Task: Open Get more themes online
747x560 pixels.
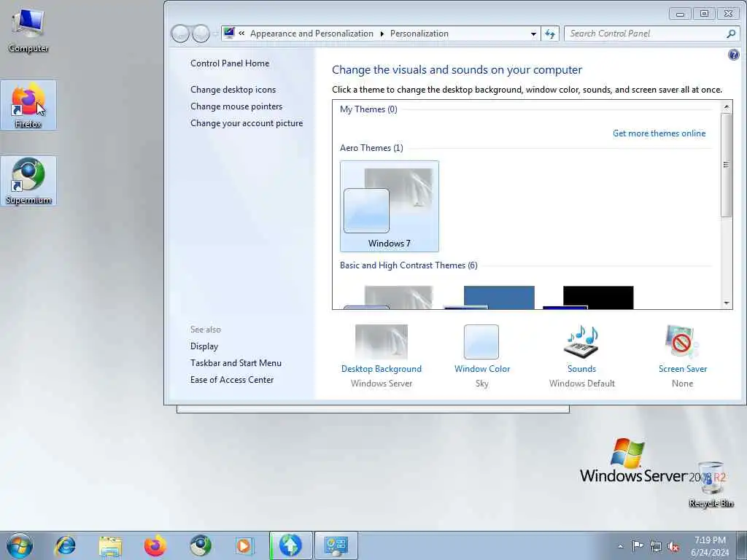Action: click(x=659, y=133)
